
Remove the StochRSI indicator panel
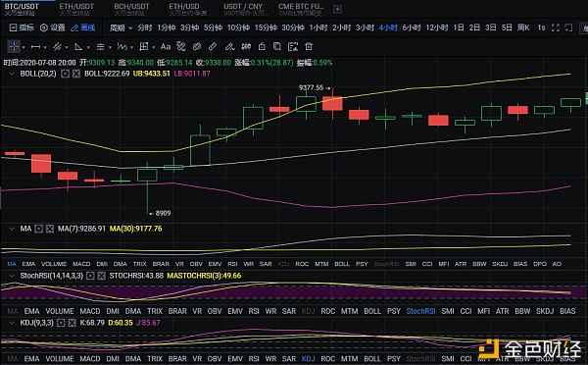point(102,276)
